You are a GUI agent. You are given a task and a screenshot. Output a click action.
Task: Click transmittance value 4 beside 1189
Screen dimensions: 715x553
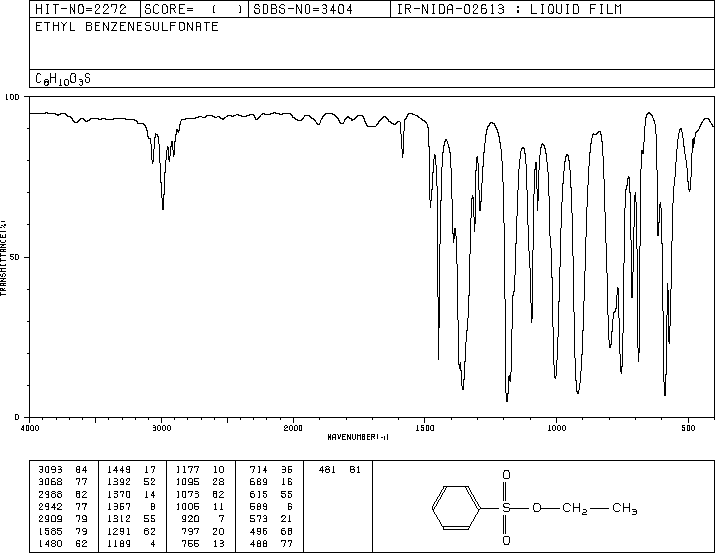tap(153, 544)
